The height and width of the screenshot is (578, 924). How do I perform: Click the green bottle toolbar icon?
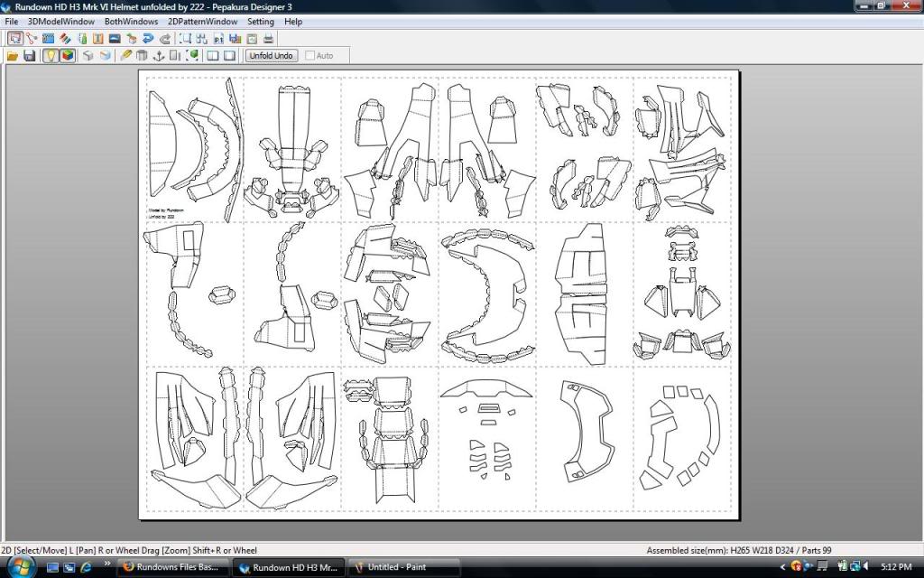click(82, 38)
